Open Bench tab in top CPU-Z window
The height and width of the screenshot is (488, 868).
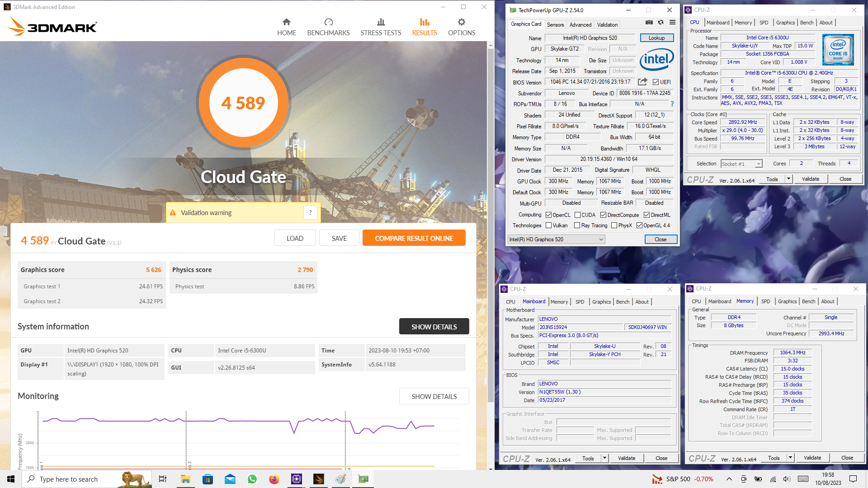(807, 23)
